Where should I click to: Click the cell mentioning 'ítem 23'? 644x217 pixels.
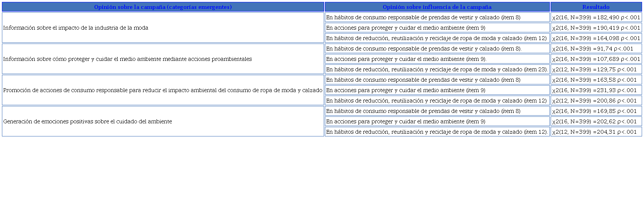pos(437,69)
